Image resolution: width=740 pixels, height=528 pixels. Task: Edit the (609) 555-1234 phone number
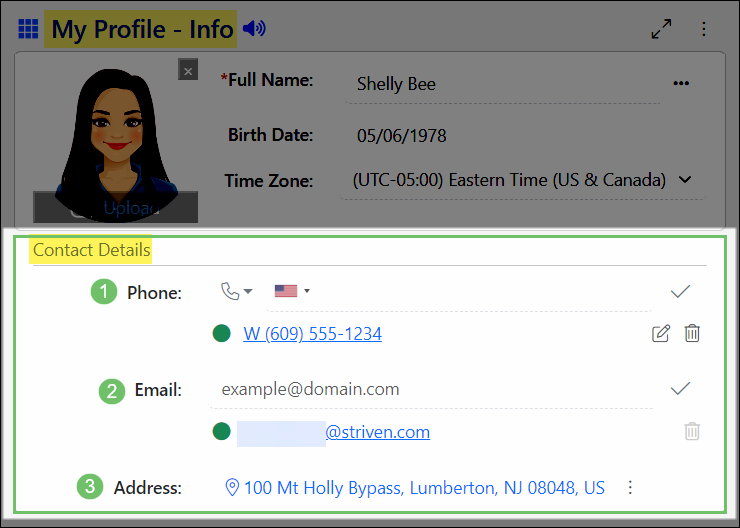point(661,334)
